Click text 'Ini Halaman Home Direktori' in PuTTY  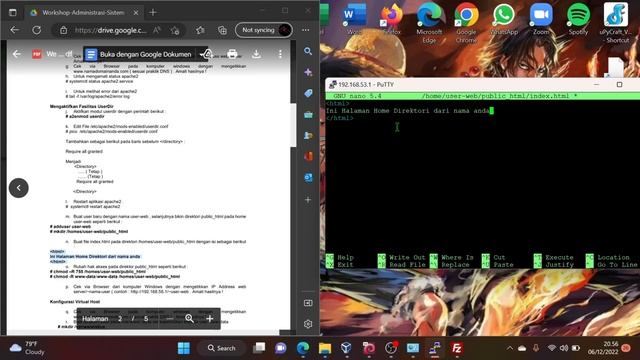(x=378, y=111)
